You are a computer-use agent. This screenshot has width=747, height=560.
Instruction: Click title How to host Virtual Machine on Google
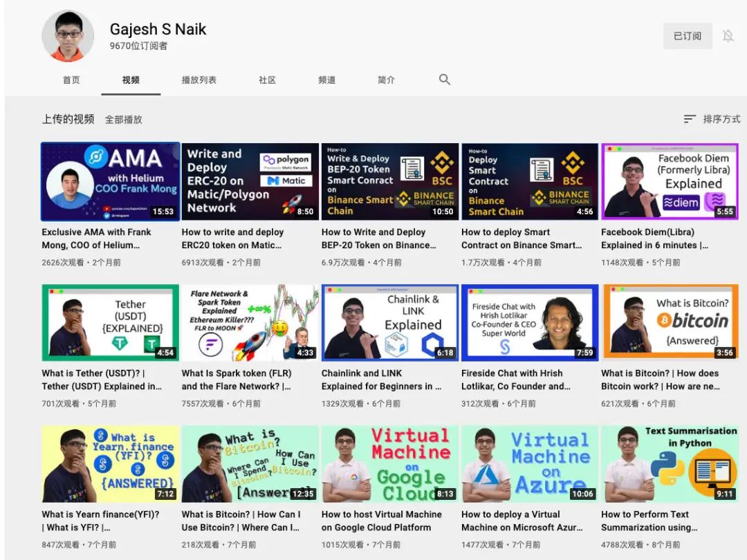[x=382, y=521]
